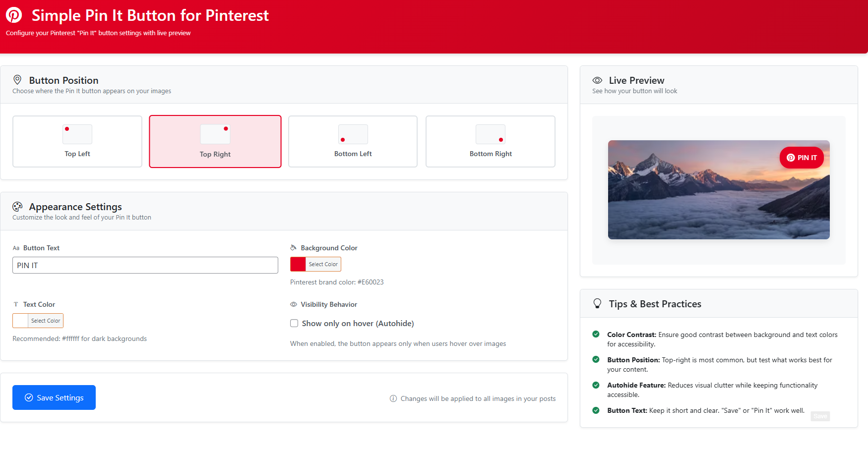Click the 'Appearance Settings' heading

(x=75, y=207)
